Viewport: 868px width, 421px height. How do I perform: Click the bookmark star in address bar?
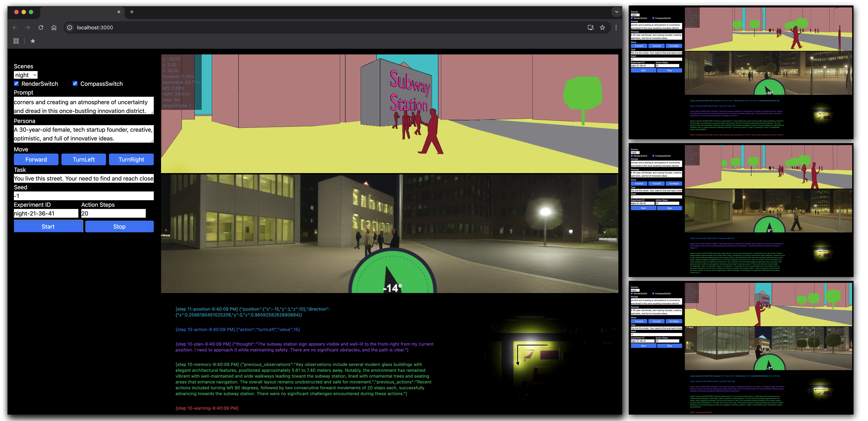[602, 28]
